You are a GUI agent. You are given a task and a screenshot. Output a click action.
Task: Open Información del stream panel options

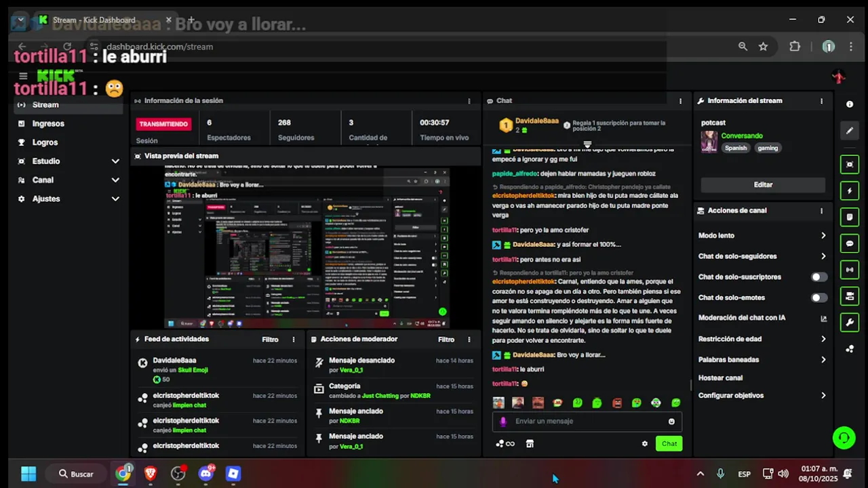(821, 101)
